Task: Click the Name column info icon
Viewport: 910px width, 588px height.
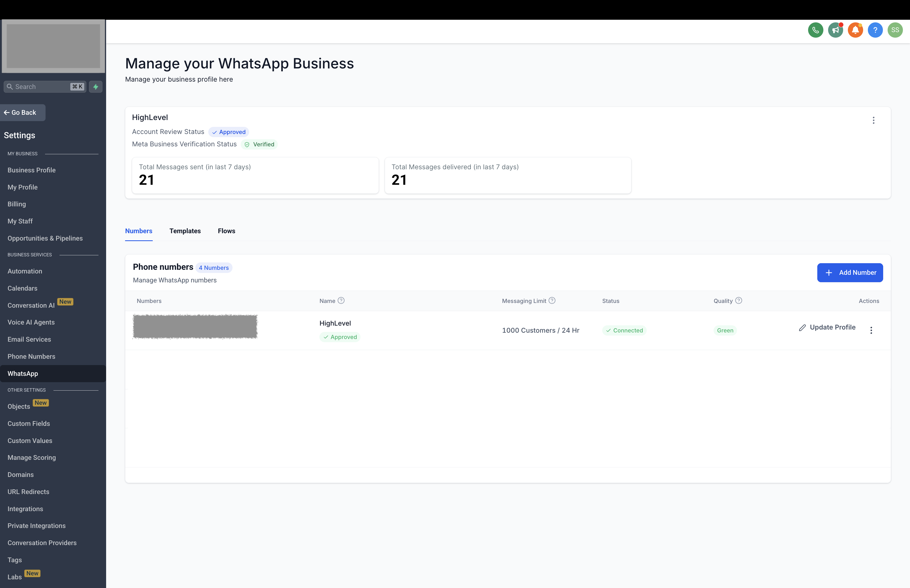Action: 341,301
